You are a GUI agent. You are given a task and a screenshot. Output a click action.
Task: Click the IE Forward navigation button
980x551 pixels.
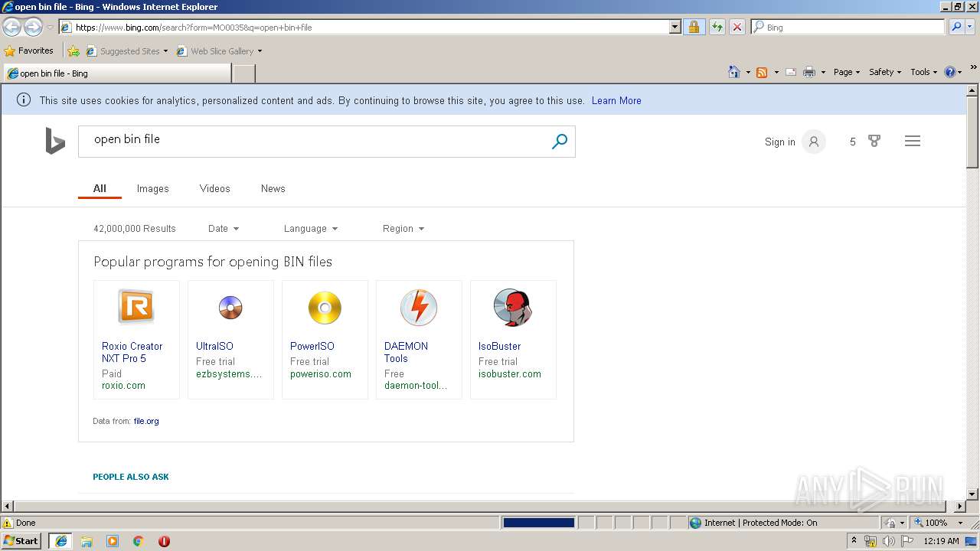(33, 28)
